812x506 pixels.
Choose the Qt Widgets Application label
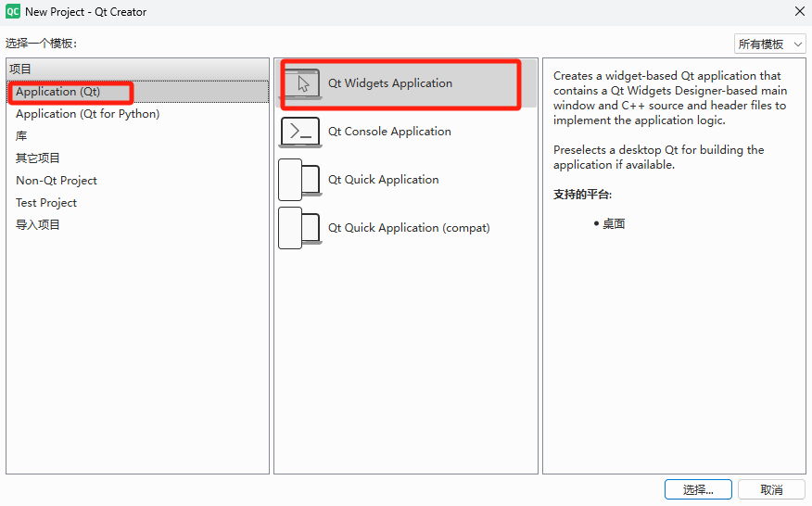[390, 83]
